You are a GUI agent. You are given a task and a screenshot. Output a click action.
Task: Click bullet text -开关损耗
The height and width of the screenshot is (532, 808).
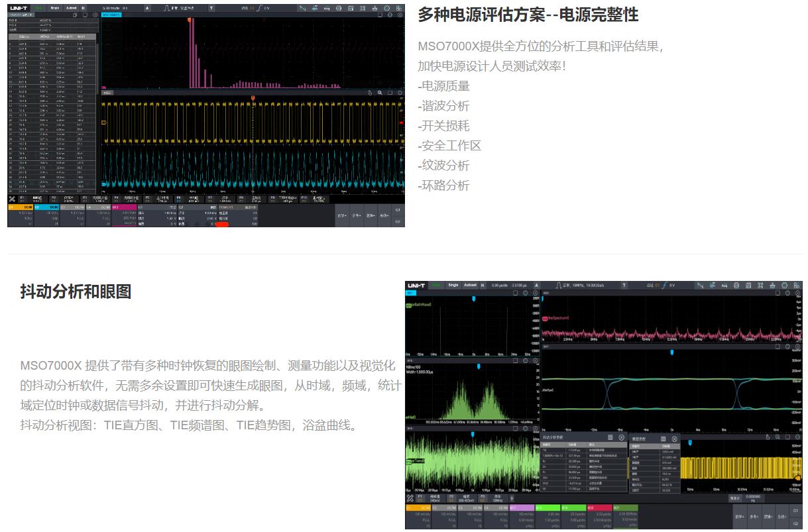[x=443, y=126]
